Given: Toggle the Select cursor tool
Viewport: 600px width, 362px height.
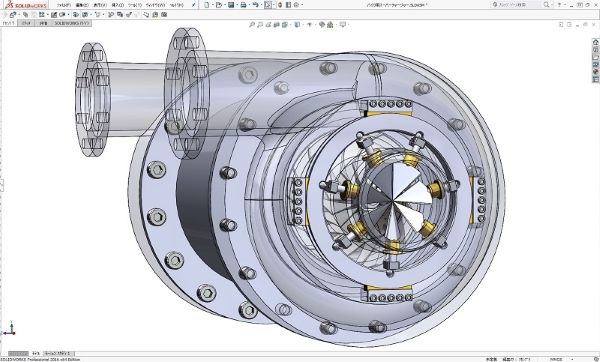Looking at the screenshot, I should 267,5.
